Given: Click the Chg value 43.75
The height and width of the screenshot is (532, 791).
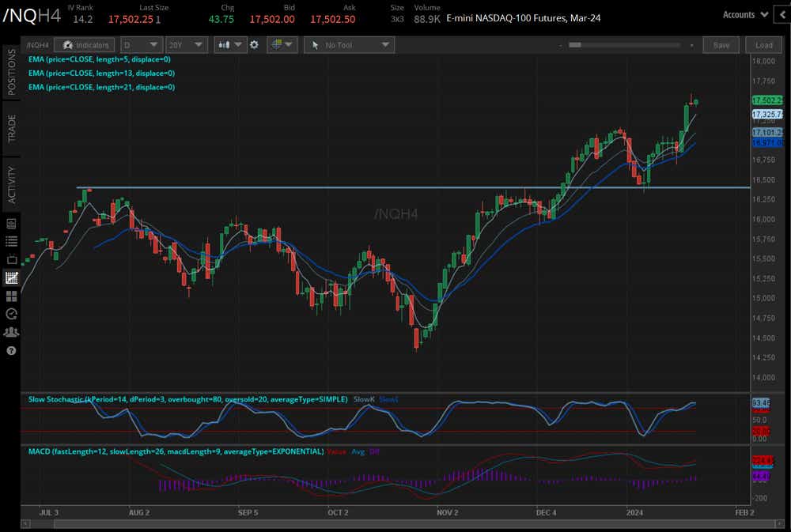Looking at the screenshot, I should (221, 19).
